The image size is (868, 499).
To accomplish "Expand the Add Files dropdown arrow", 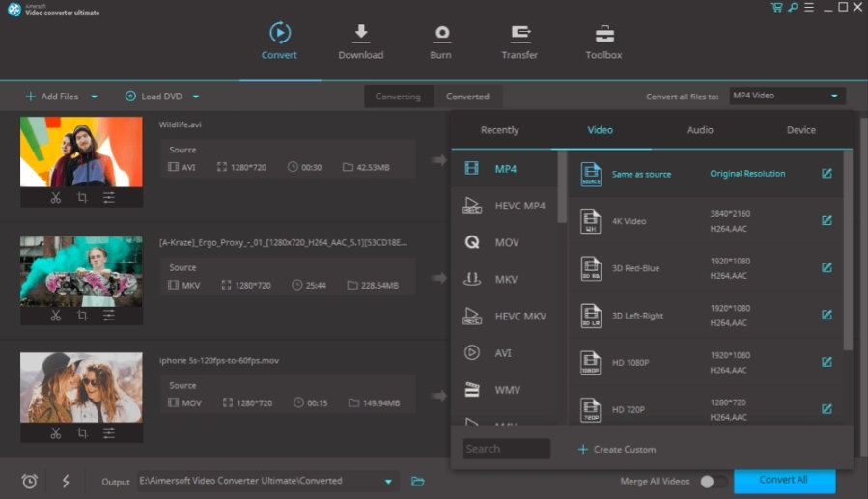I will pyautogui.click(x=95, y=97).
